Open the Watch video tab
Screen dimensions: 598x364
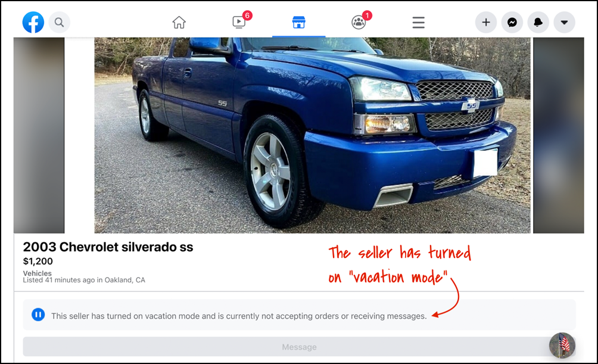point(239,22)
